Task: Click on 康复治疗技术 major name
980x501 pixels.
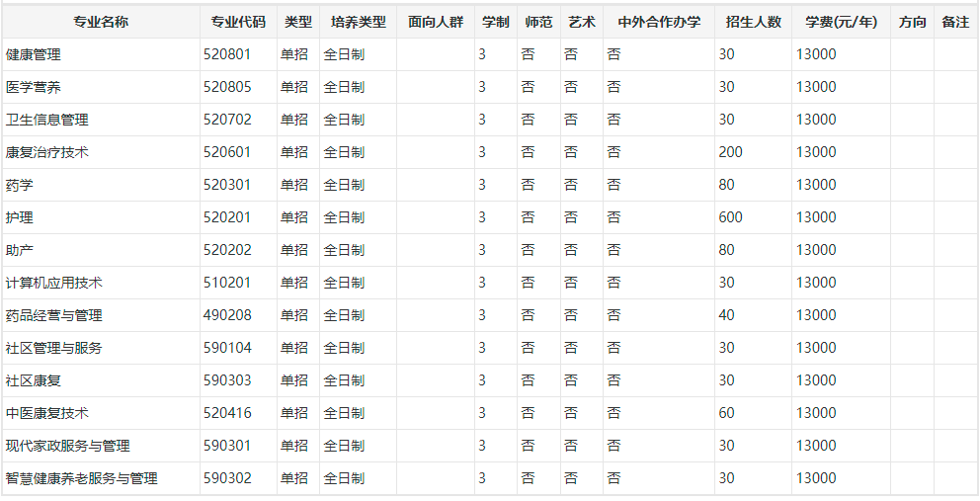Action: click(x=47, y=152)
